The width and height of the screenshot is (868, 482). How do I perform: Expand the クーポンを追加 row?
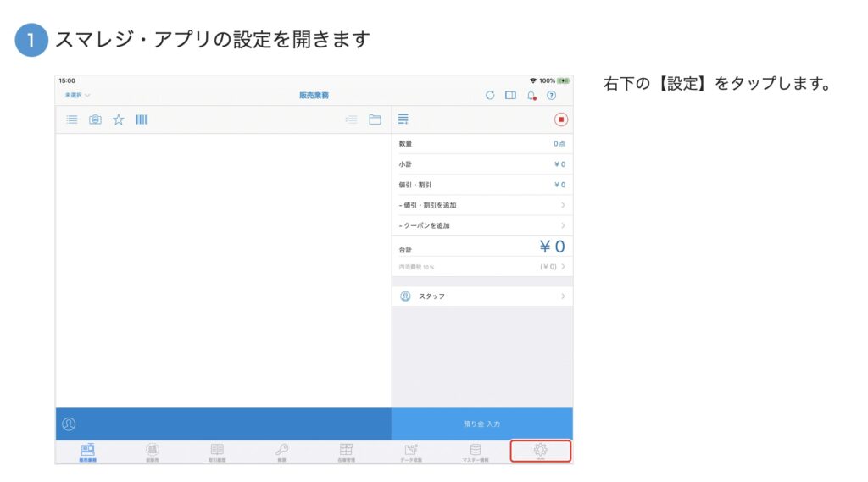pyautogui.click(x=481, y=225)
